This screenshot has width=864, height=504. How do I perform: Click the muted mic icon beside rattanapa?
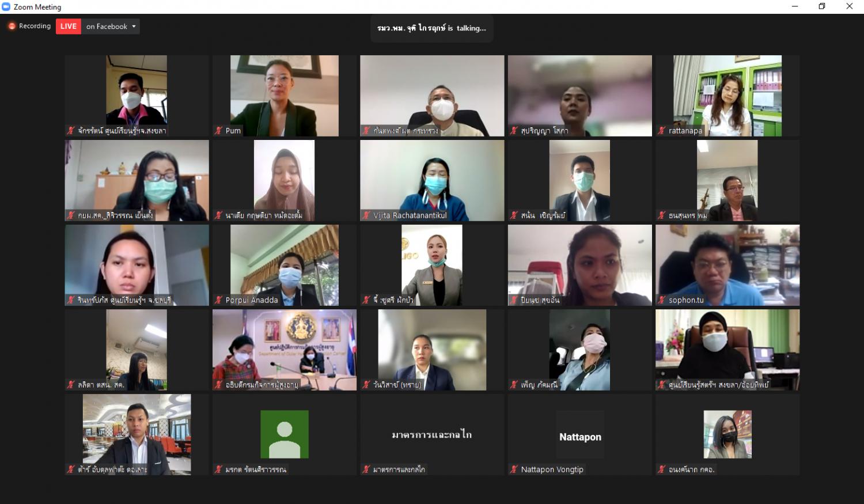click(662, 131)
